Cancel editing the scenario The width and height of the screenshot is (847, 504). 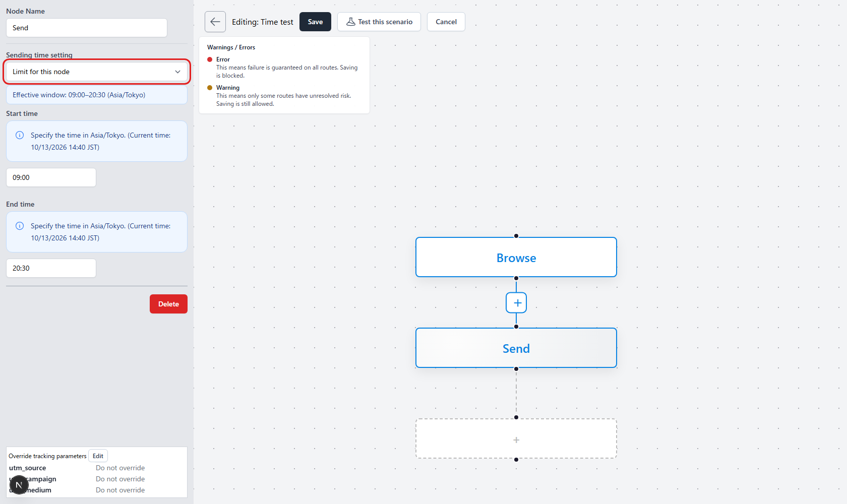446,22
